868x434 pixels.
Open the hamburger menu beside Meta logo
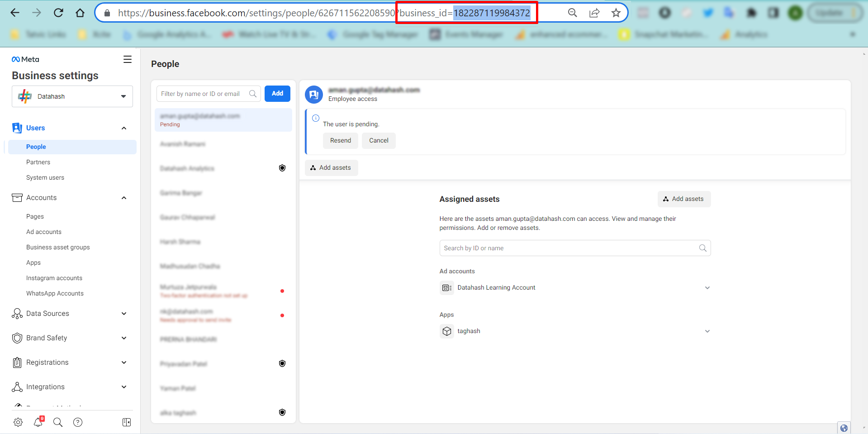[128, 59]
